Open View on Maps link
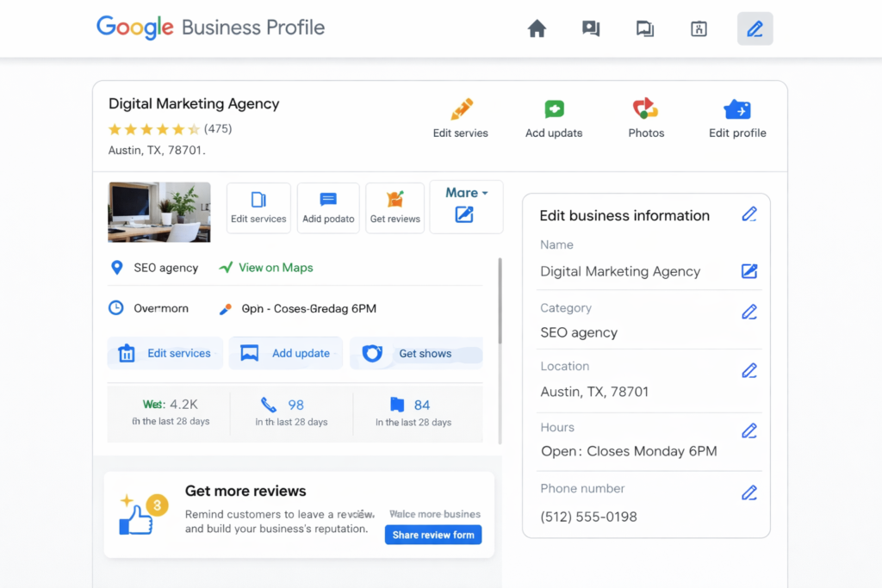The height and width of the screenshot is (588, 882). (x=274, y=268)
